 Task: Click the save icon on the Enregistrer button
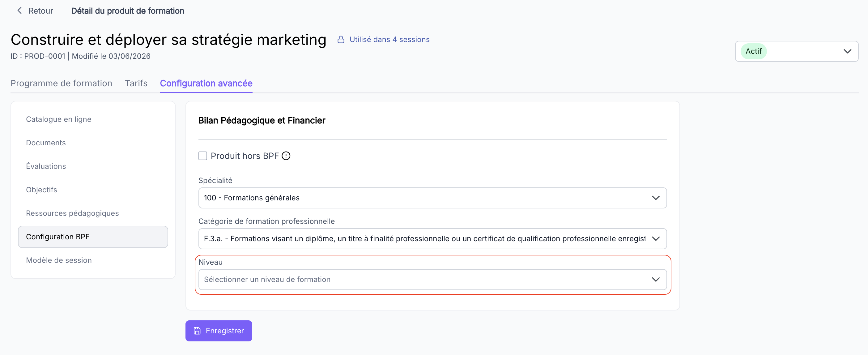point(197,331)
